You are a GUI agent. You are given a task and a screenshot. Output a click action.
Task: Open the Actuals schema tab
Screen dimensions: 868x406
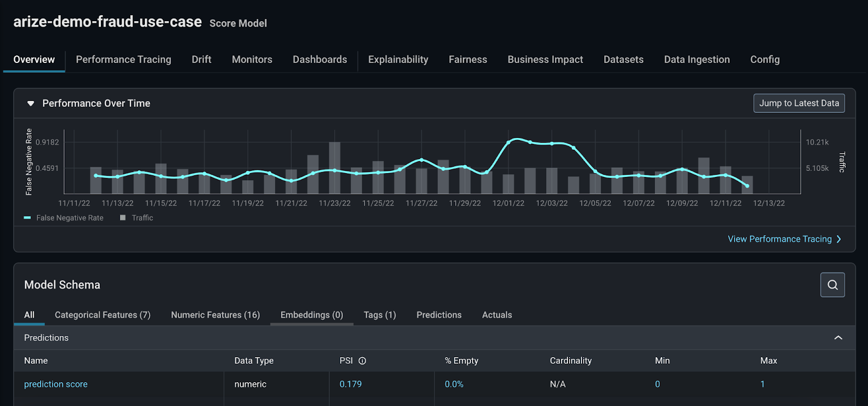tap(497, 315)
